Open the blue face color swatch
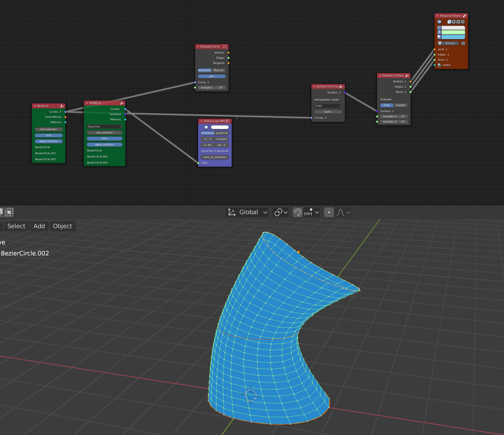504x435 pixels. (x=453, y=37)
